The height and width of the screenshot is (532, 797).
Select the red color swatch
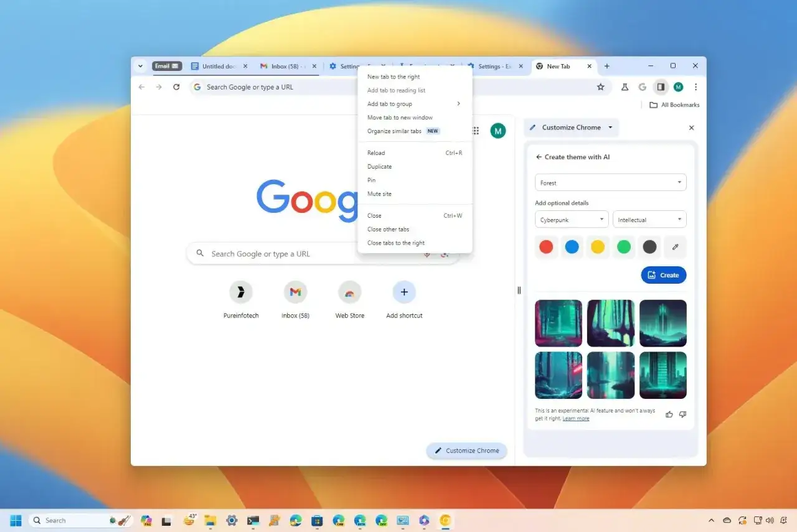pos(546,247)
